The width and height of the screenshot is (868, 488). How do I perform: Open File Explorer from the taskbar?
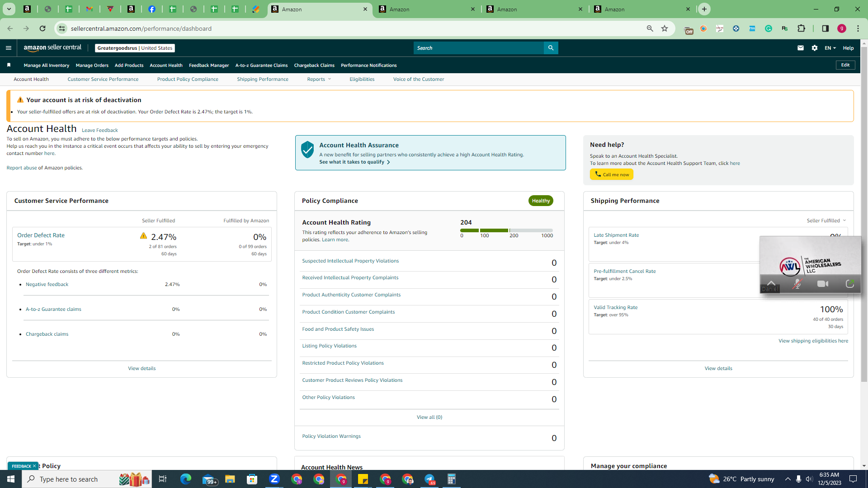point(230,479)
